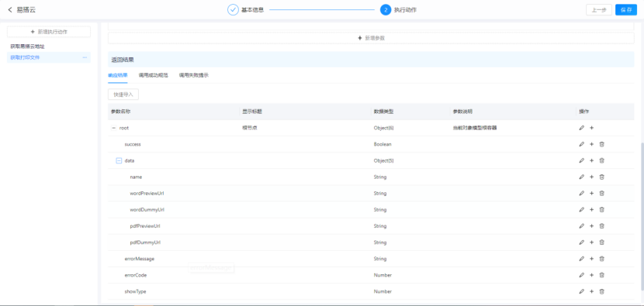This screenshot has height=306, width=644.
Task: Click the 数据类型 column header
Action: point(383,112)
